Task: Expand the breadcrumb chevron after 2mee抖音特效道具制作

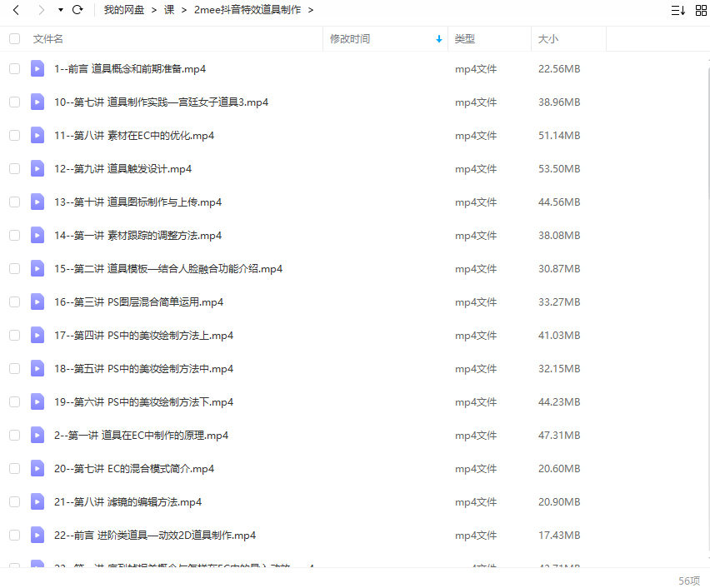Action: pos(311,10)
